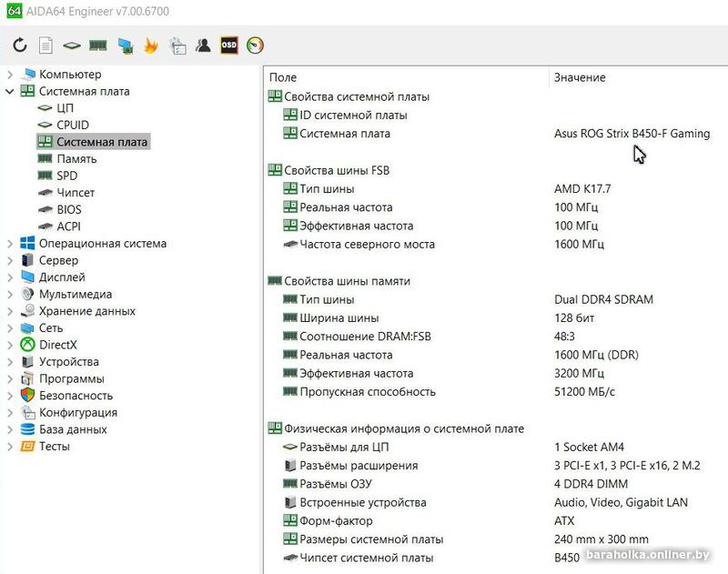Select Сервер in the tree
The image size is (728, 574).
click(58, 260)
